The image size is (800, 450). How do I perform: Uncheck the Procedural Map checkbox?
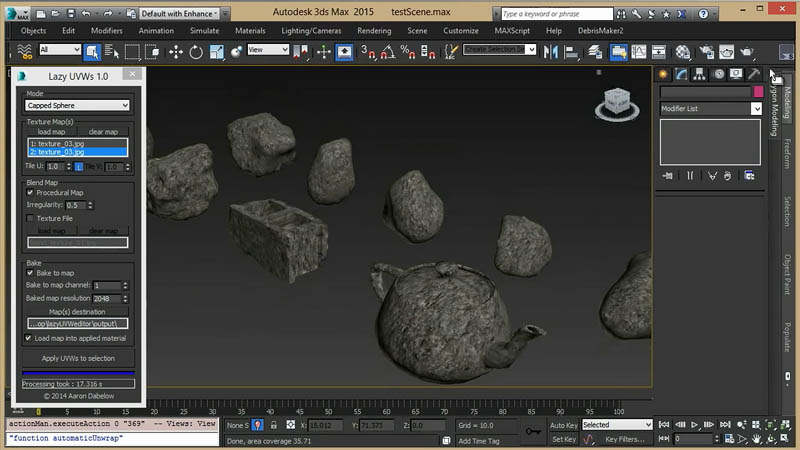click(30, 192)
